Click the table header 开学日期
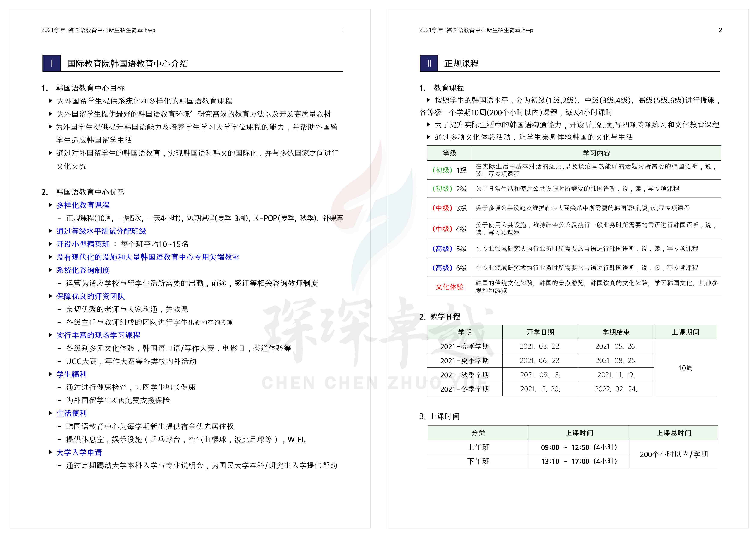This screenshot has height=535, width=756. pyautogui.click(x=540, y=332)
